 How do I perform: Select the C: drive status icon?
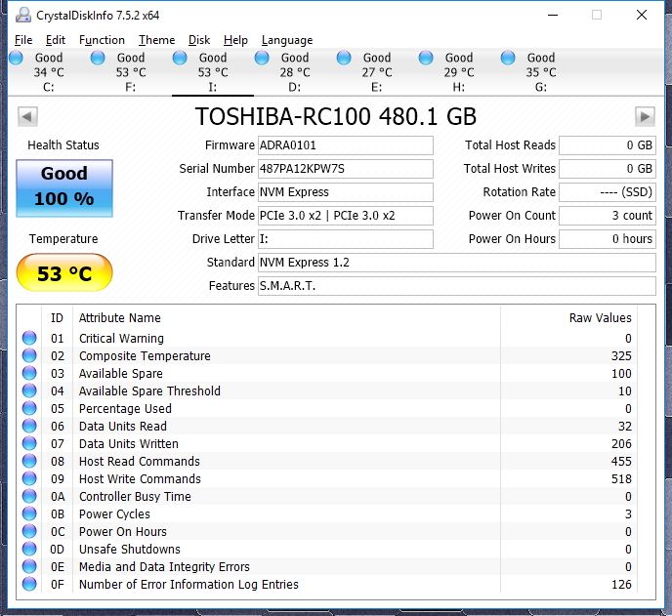click(x=16, y=59)
